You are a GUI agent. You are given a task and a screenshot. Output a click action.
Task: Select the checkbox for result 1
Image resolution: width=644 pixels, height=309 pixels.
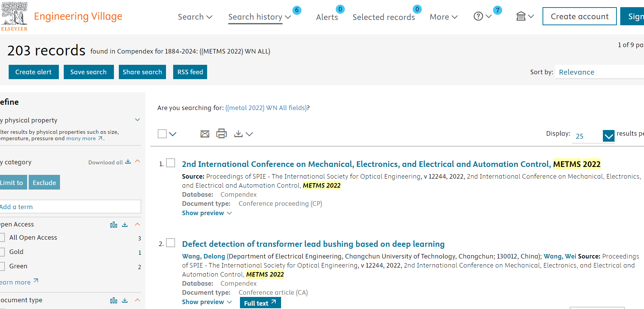tap(171, 163)
